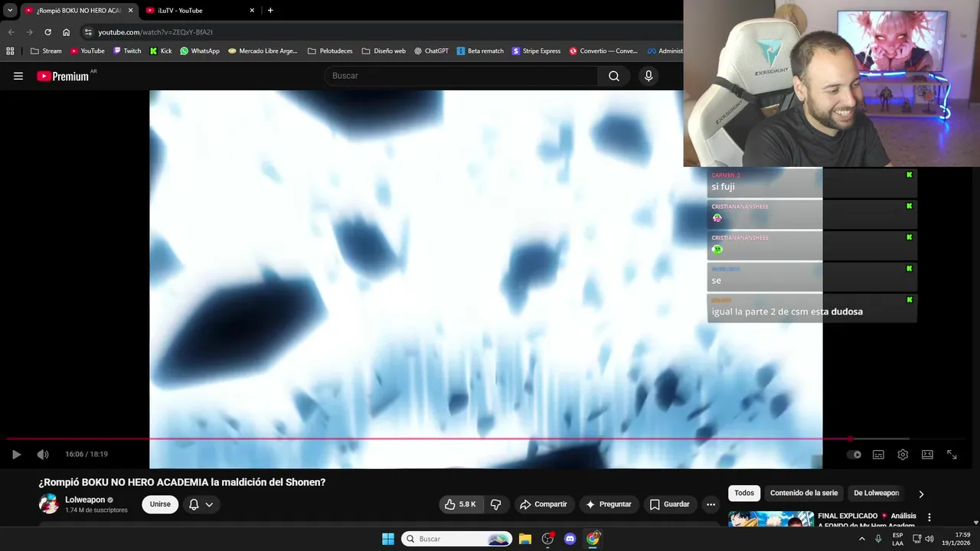Click the progress bar scrubber handle
This screenshot has height=551, width=980.
851,439
